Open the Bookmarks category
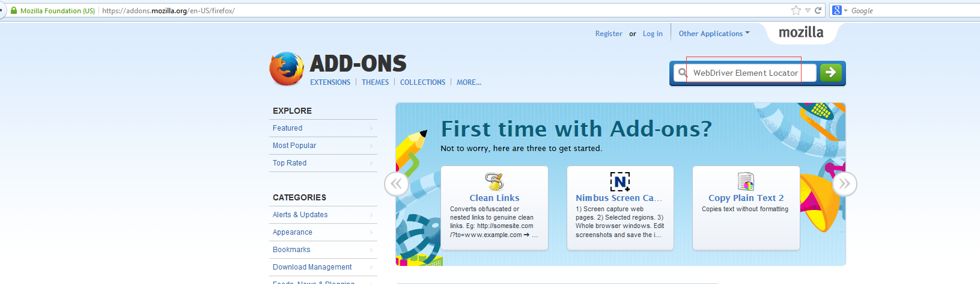 point(323,250)
